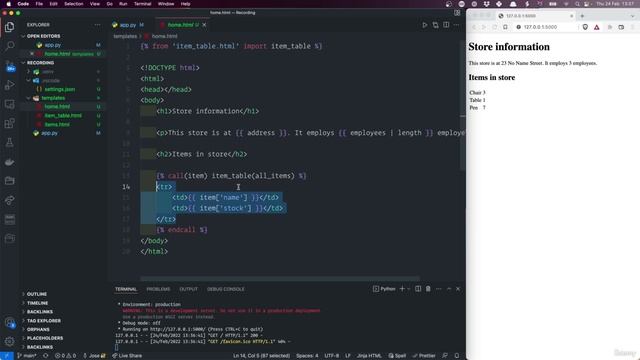Open the Search view in activity bar
This screenshot has height=360, width=640.
click(9, 46)
